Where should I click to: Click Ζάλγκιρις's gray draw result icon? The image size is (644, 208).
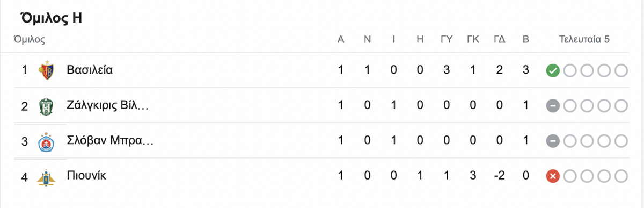point(553,106)
